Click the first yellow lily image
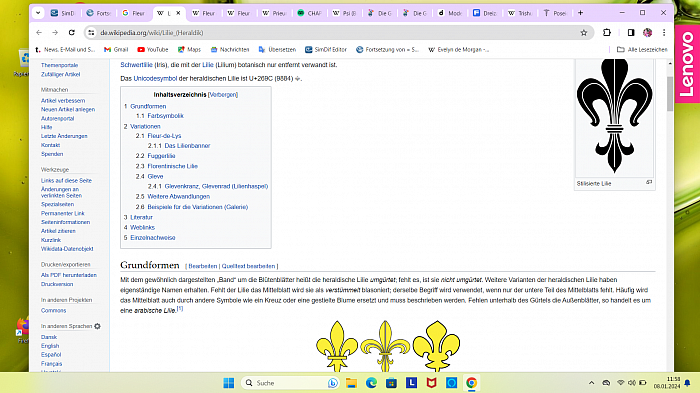 337,346
